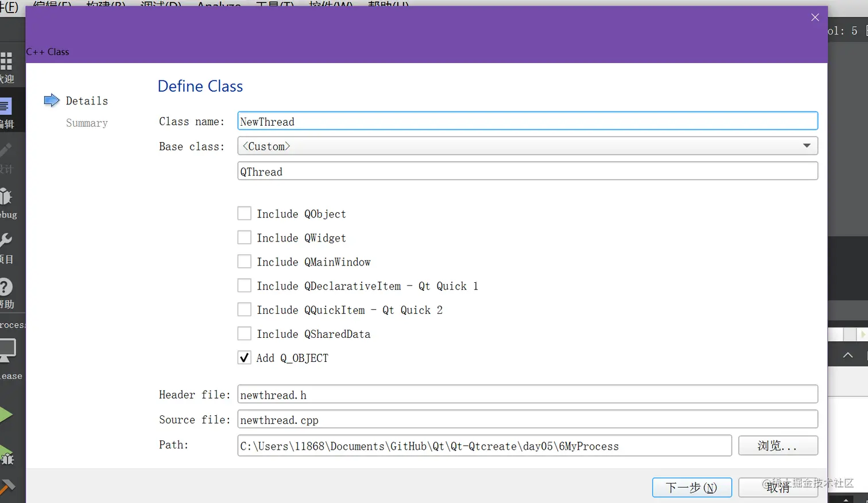Check Include QObject

click(244, 213)
